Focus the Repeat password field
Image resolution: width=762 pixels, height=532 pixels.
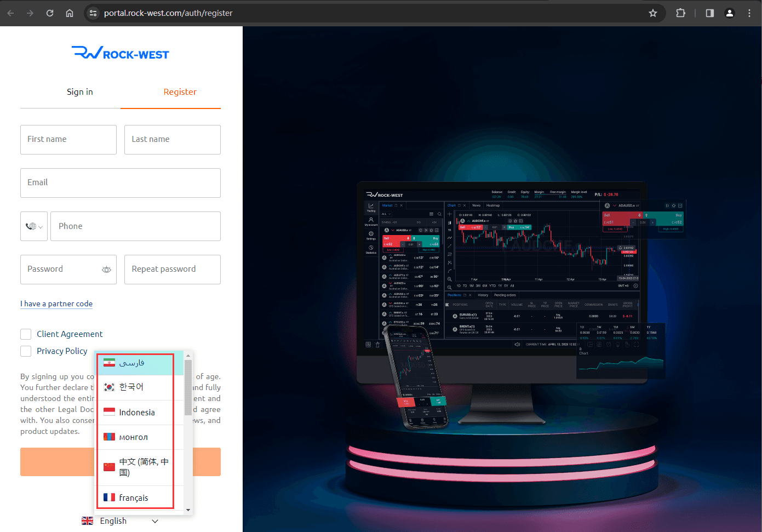click(x=173, y=270)
